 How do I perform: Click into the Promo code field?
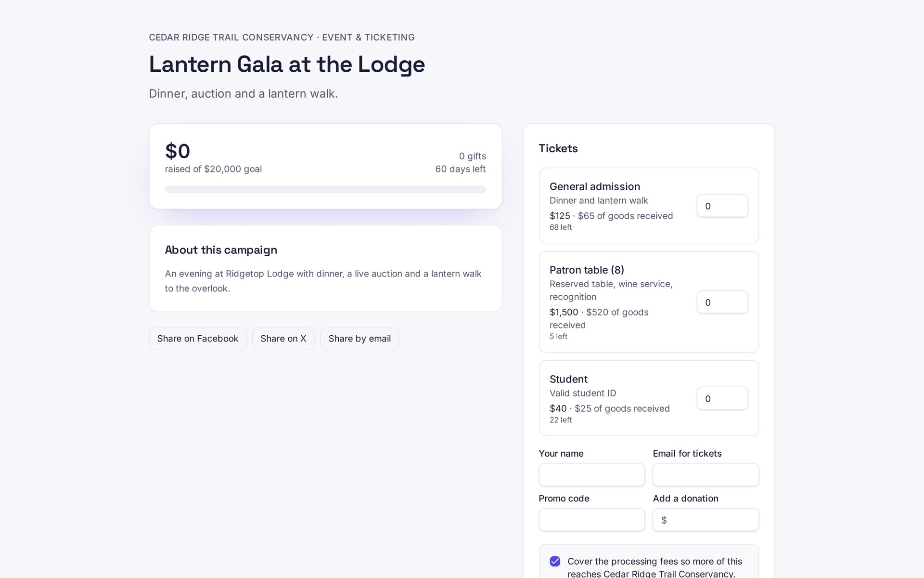point(591,520)
